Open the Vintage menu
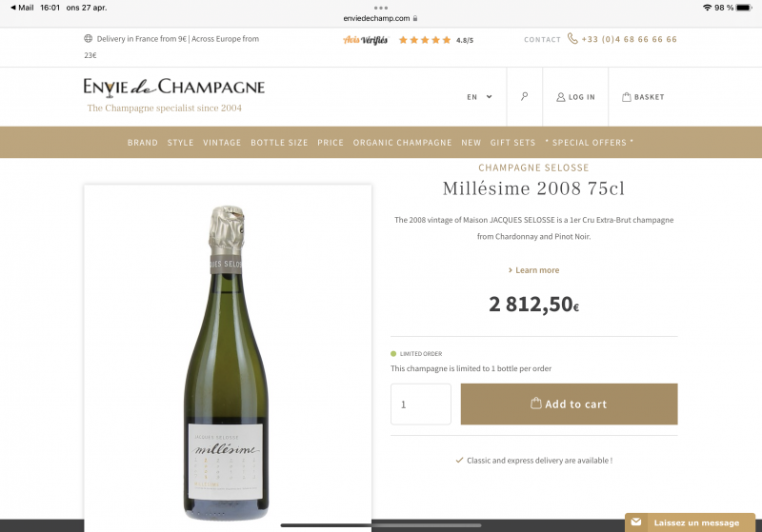Screen dimensions: 762x532 coord(222,143)
